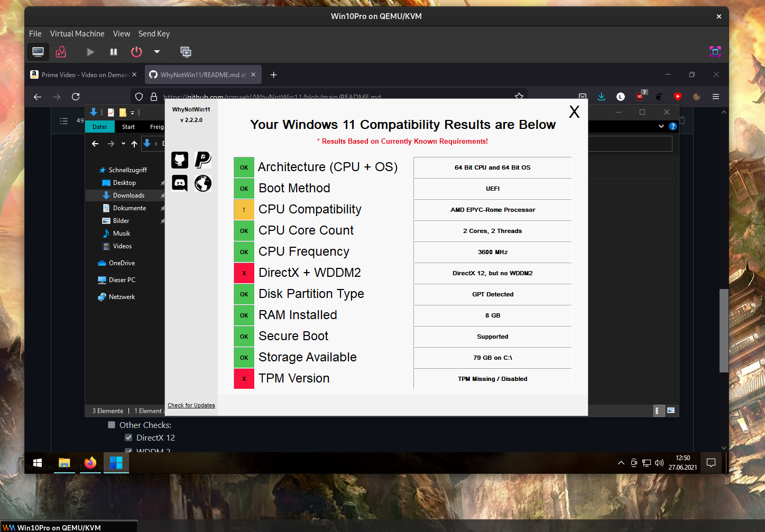Screen dimensions: 765x532
Task: Open a new Firefox tab
Action: click(x=273, y=75)
